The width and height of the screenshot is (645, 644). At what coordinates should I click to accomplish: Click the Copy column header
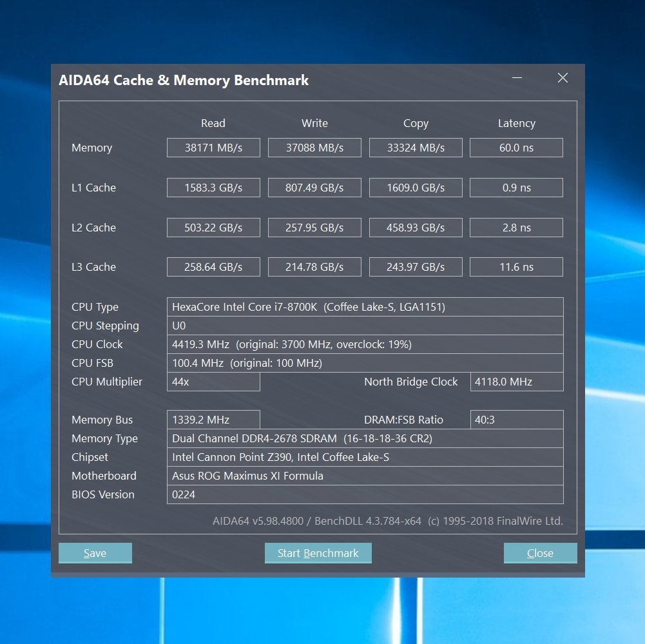pyautogui.click(x=416, y=124)
